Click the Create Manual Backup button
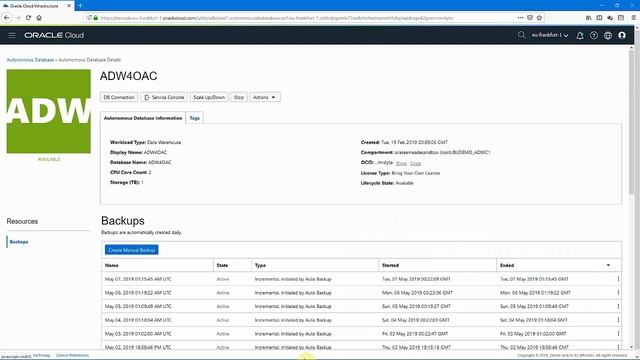The width and height of the screenshot is (640, 360). tap(131, 250)
